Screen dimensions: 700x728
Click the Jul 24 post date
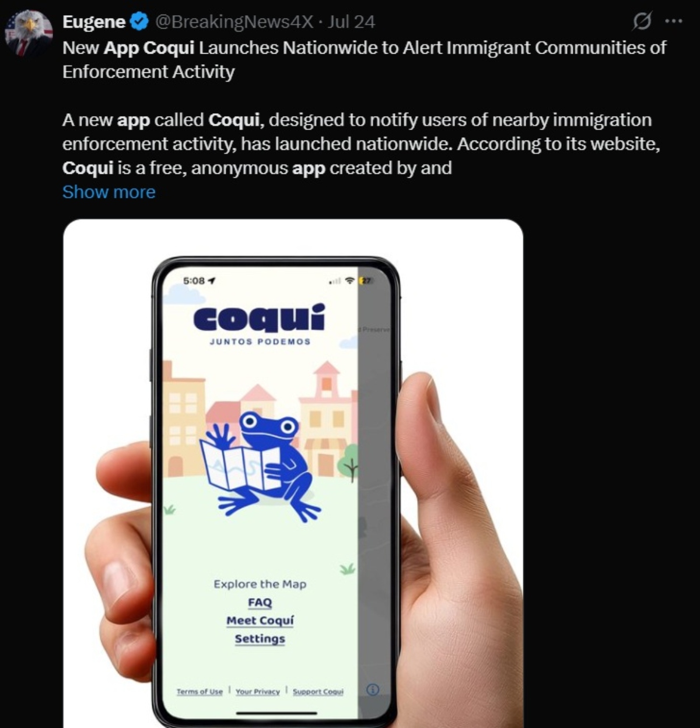[x=351, y=22]
